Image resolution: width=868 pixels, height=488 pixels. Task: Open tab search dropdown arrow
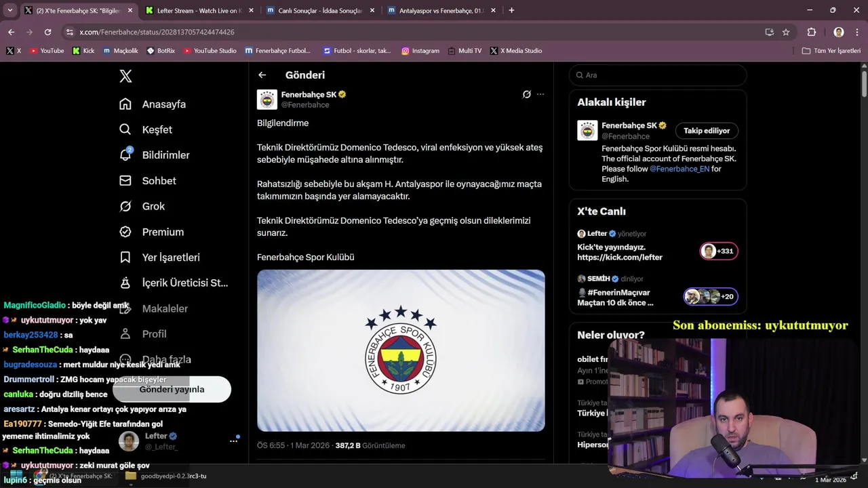[9, 11]
